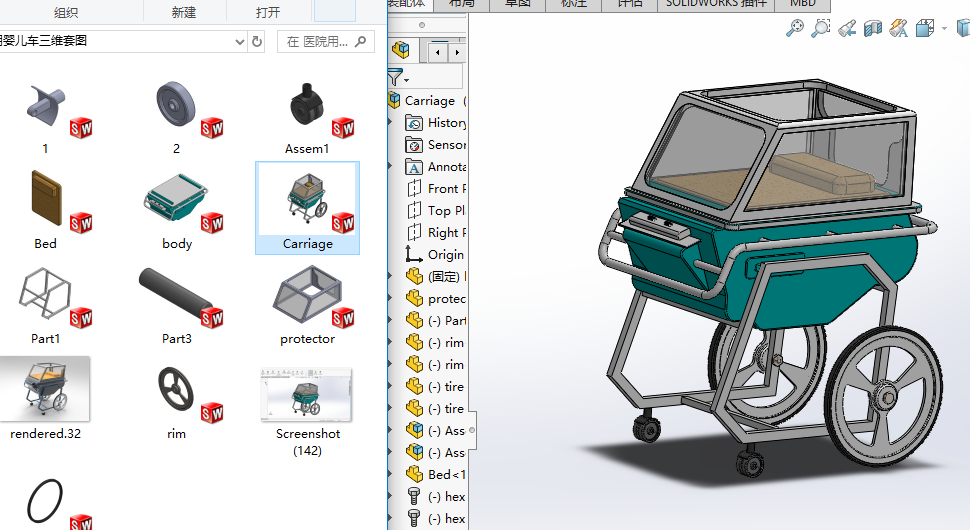Open the Section View tool

873,28
